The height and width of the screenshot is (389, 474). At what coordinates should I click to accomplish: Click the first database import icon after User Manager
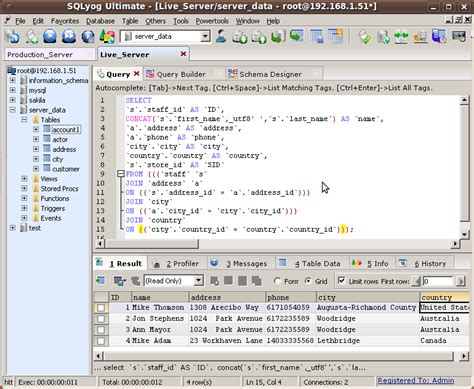(x=240, y=36)
